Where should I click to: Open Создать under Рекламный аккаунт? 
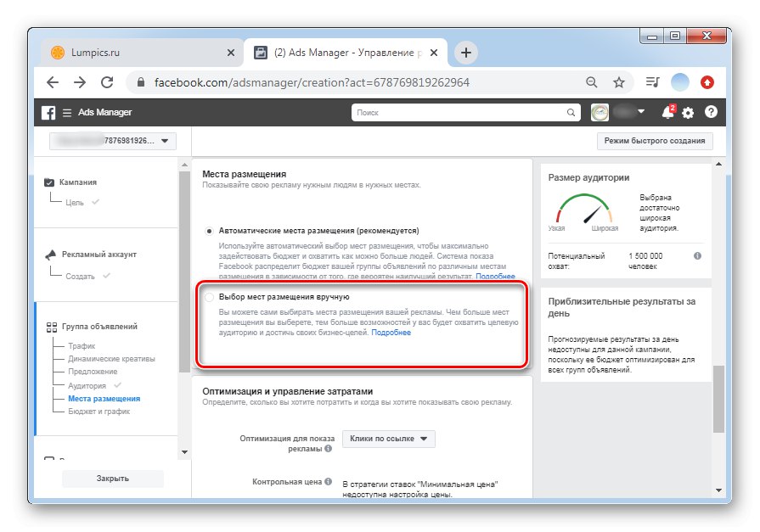pos(80,276)
